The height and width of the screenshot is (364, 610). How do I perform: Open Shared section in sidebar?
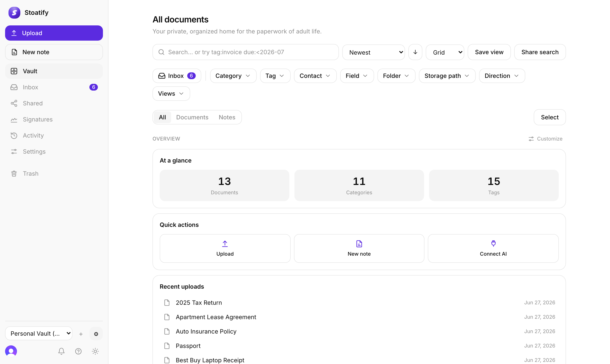[x=54, y=103]
